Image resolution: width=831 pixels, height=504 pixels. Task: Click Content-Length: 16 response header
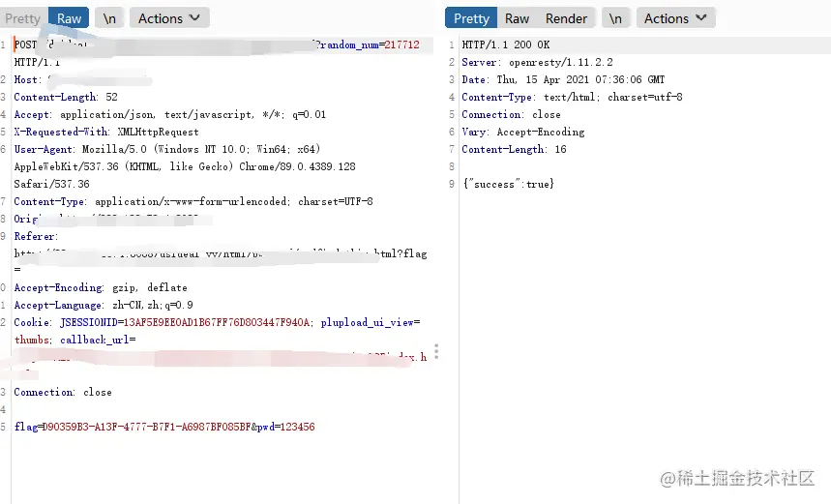tap(514, 149)
